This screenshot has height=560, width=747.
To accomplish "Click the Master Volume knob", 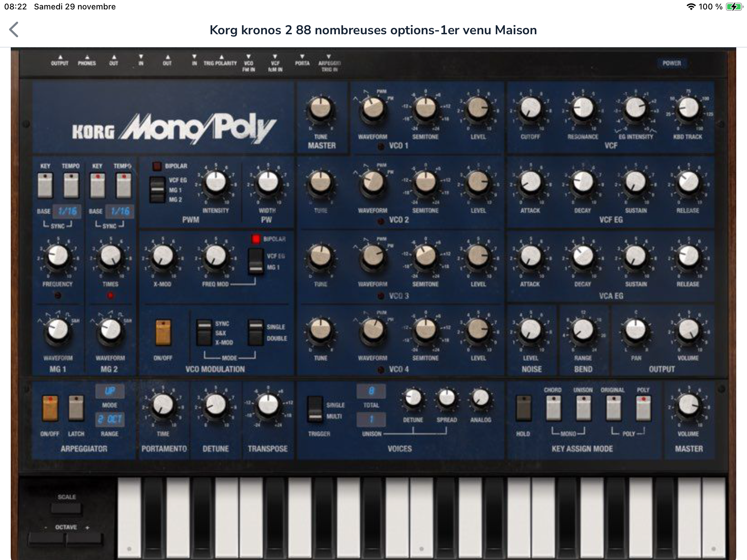I will [688, 405].
